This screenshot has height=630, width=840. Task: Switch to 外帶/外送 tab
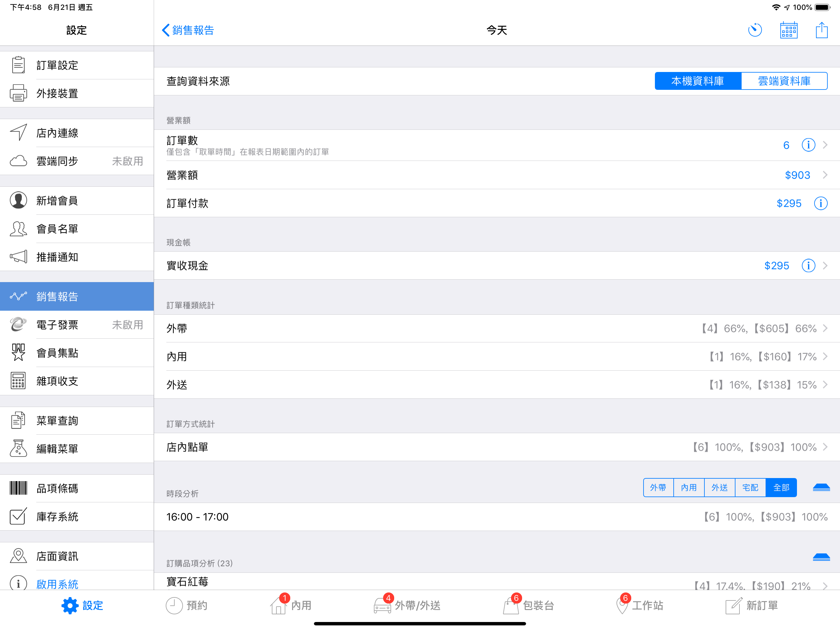point(407,604)
